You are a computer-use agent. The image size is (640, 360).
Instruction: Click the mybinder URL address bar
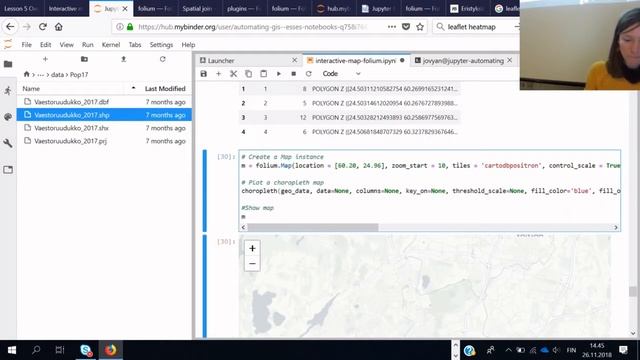253,27
